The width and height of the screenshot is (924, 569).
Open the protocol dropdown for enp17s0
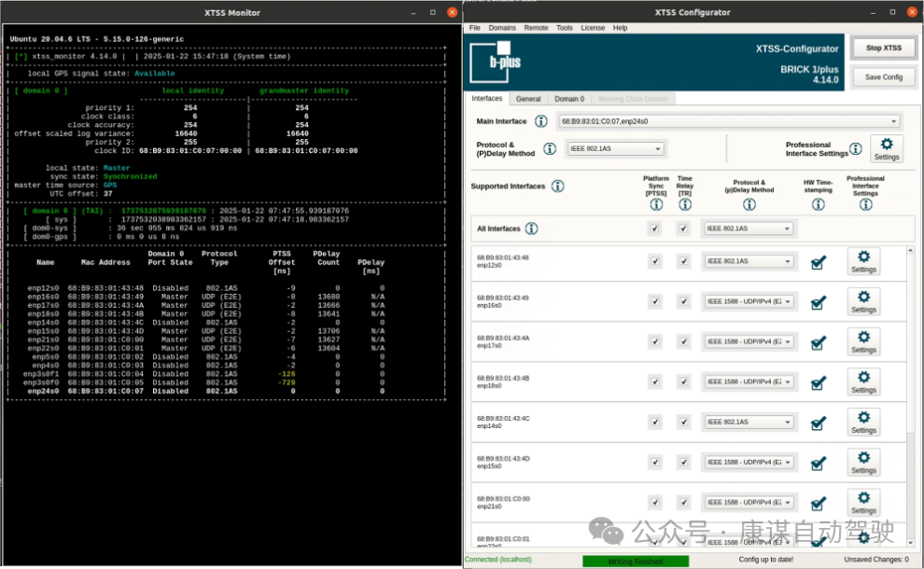pyautogui.click(x=749, y=341)
